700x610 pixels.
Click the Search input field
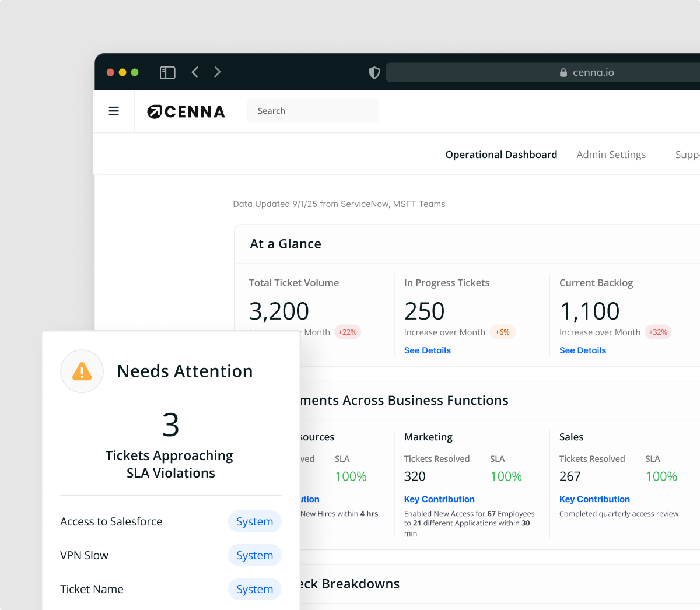[312, 110]
